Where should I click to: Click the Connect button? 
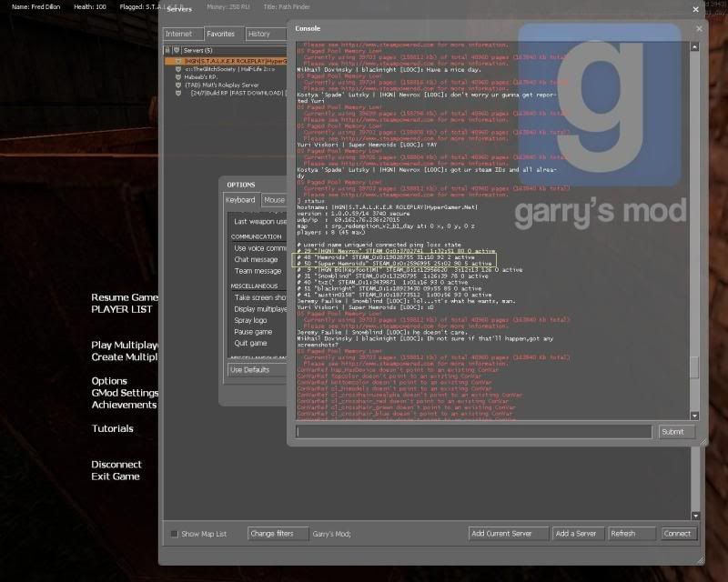679,534
